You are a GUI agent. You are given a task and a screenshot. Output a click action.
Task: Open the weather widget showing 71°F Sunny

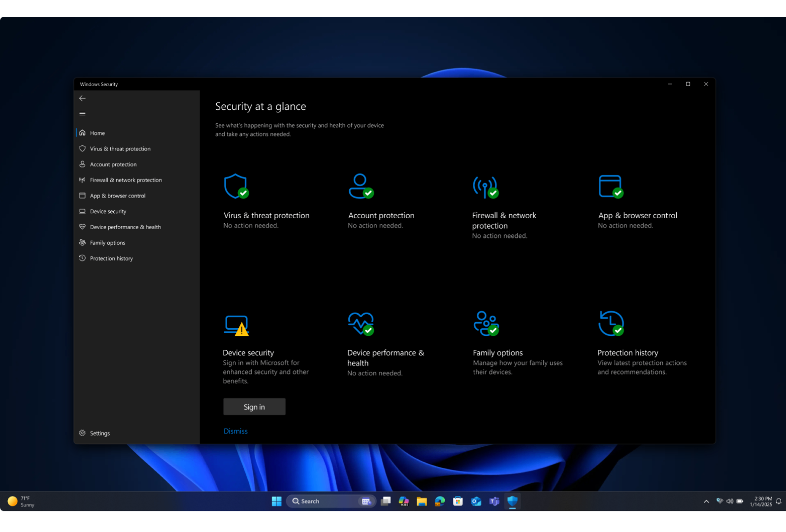pos(21,501)
